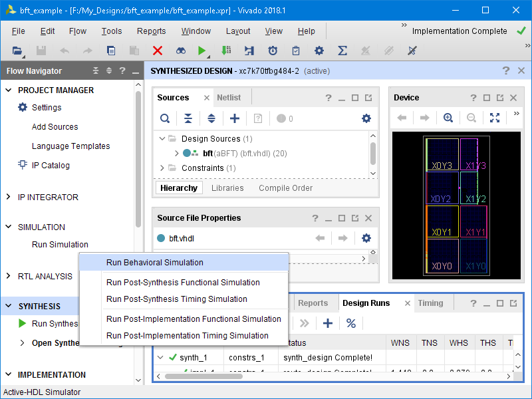Screen dimensions: 532x399
Task: Open the File menu
Action: [19, 31]
